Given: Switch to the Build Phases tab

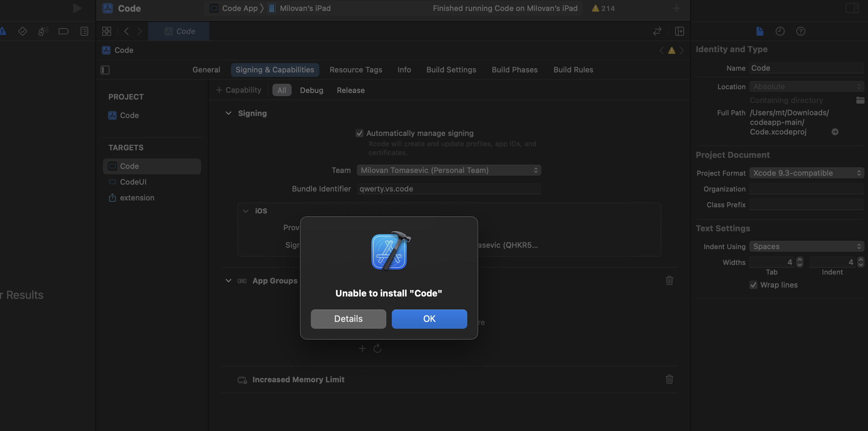Looking at the screenshot, I should coord(515,70).
